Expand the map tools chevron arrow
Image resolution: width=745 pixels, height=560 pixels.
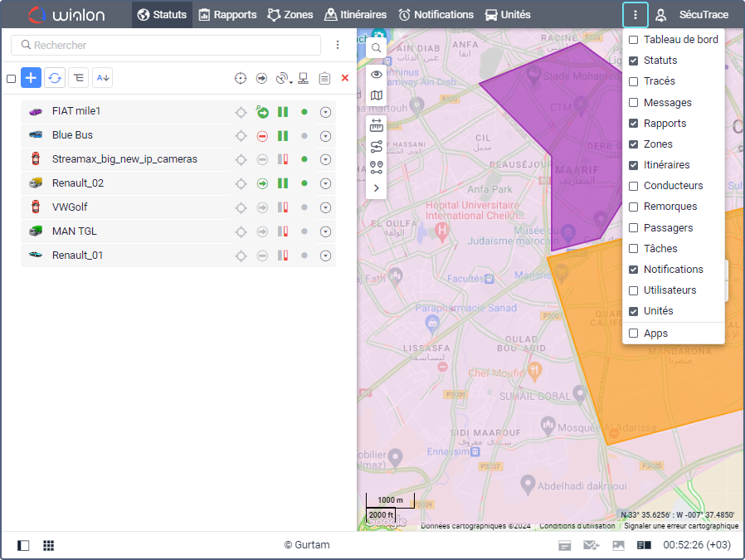(377, 188)
